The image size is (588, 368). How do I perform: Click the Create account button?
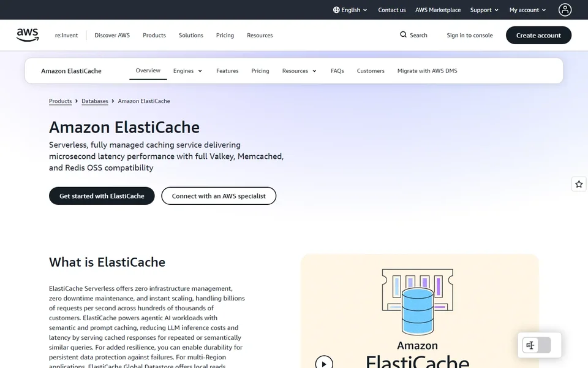click(538, 35)
